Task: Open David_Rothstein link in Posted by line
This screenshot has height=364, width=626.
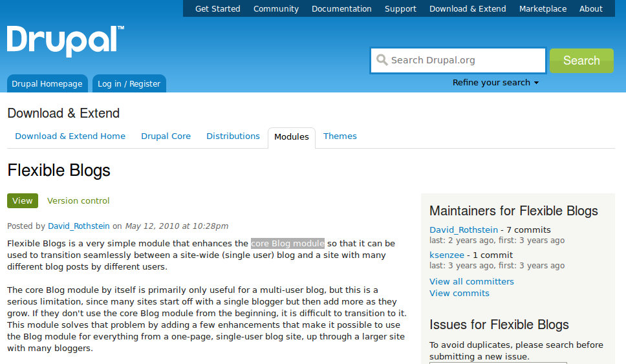Action: tap(79, 226)
